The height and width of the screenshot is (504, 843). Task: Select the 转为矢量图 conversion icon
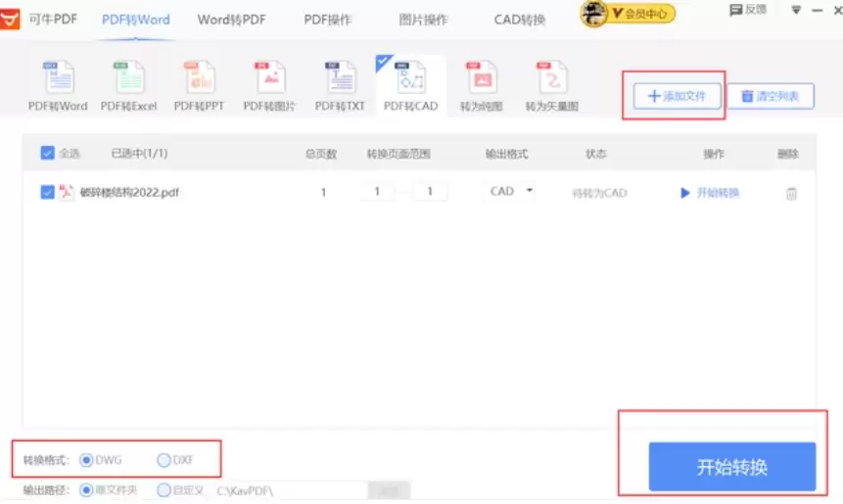(552, 79)
